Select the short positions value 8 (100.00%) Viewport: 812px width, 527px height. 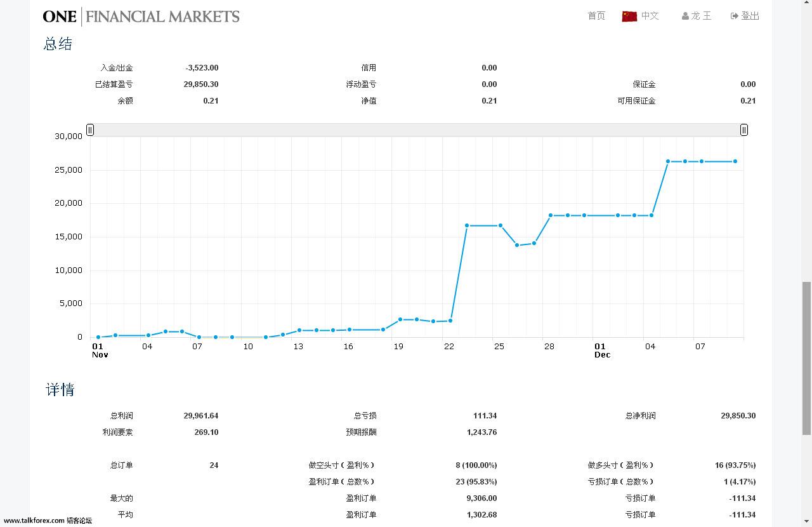[476, 465]
